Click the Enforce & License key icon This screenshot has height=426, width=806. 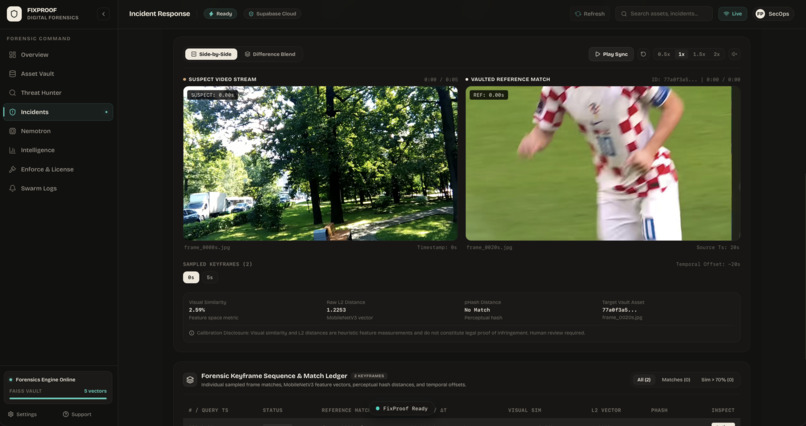pyautogui.click(x=12, y=169)
